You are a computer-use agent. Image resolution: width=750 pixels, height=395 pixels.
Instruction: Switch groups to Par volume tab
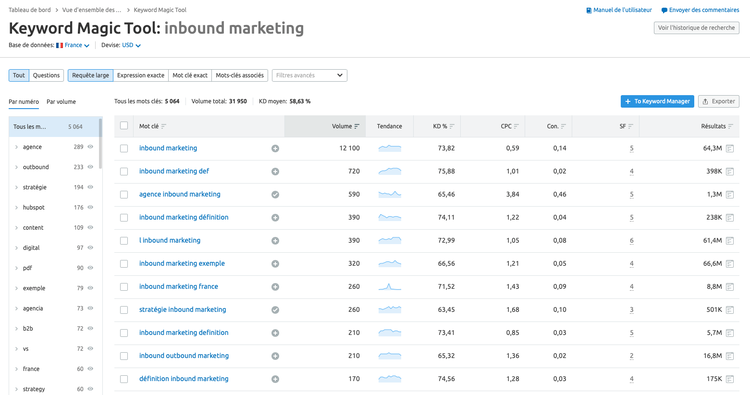click(61, 102)
